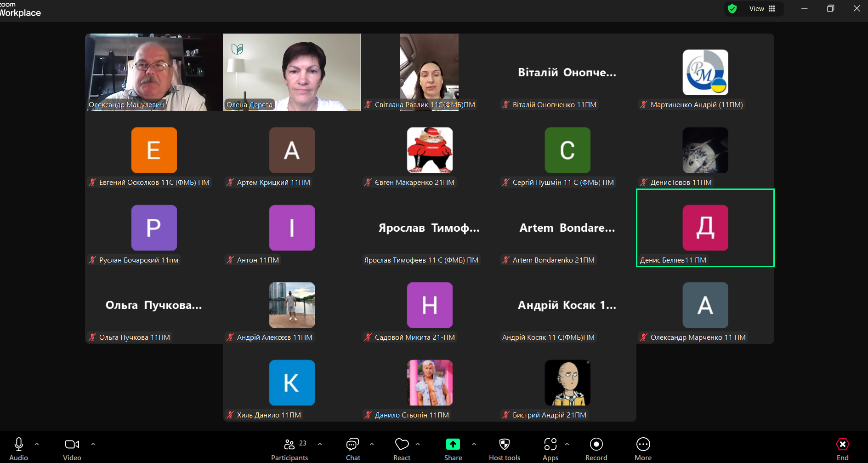This screenshot has height=463, width=868.
Task: Click name label Андрій Алексєєв 11ПМ
Action: pos(275,337)
